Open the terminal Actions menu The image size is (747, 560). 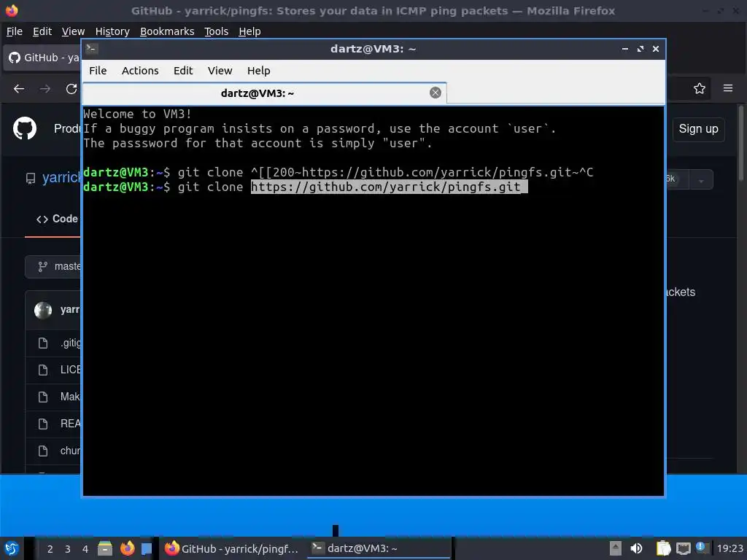tap(140, 71)
